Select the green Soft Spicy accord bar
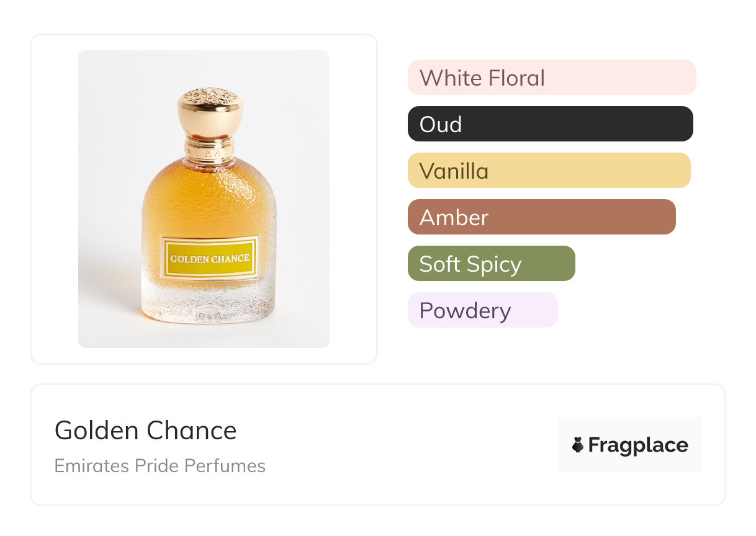Viewport: 756px width, 536px height. (491, 264)
